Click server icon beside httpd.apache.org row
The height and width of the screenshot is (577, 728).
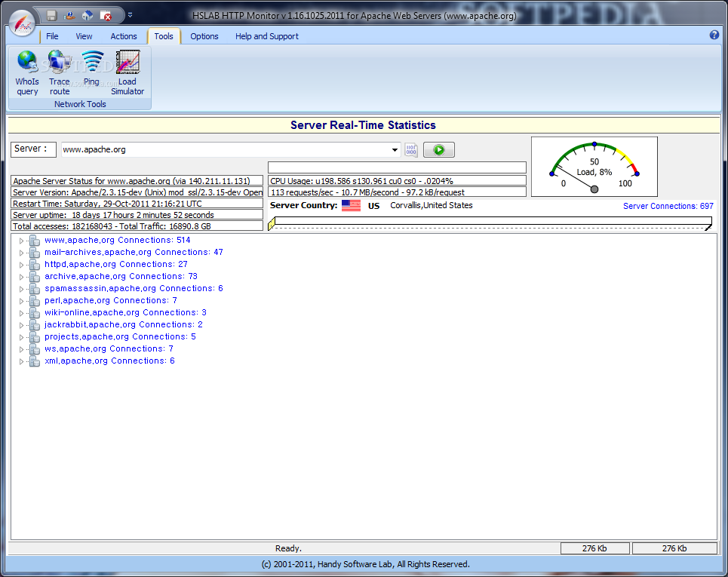35,265
